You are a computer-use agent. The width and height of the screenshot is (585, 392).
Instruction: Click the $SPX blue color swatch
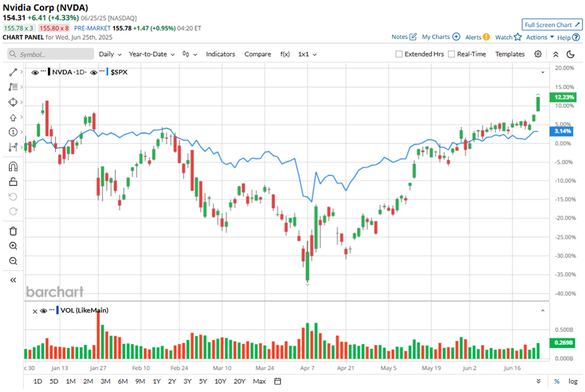108,72
